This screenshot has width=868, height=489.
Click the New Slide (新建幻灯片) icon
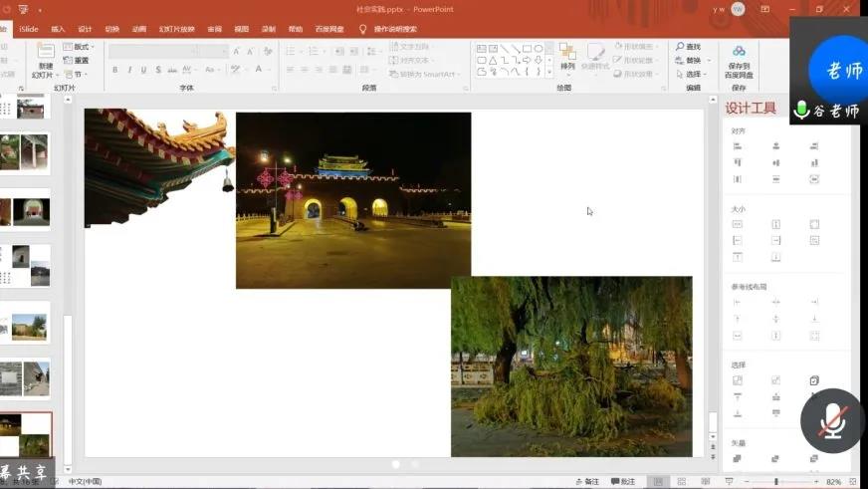pyautogui.click(x=46, y=52)
